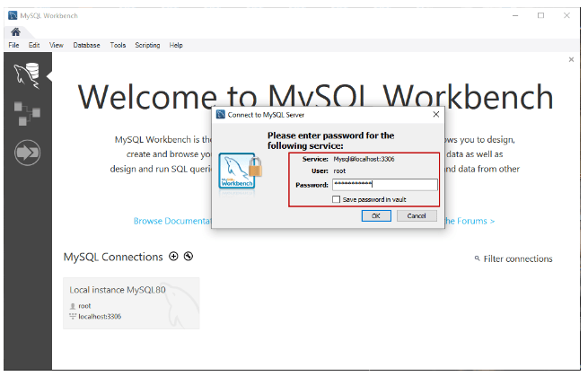Viewport: 588px width, 376px height.
Task: Enable Save password in vault checkbox
Action: tap(337, 199)
